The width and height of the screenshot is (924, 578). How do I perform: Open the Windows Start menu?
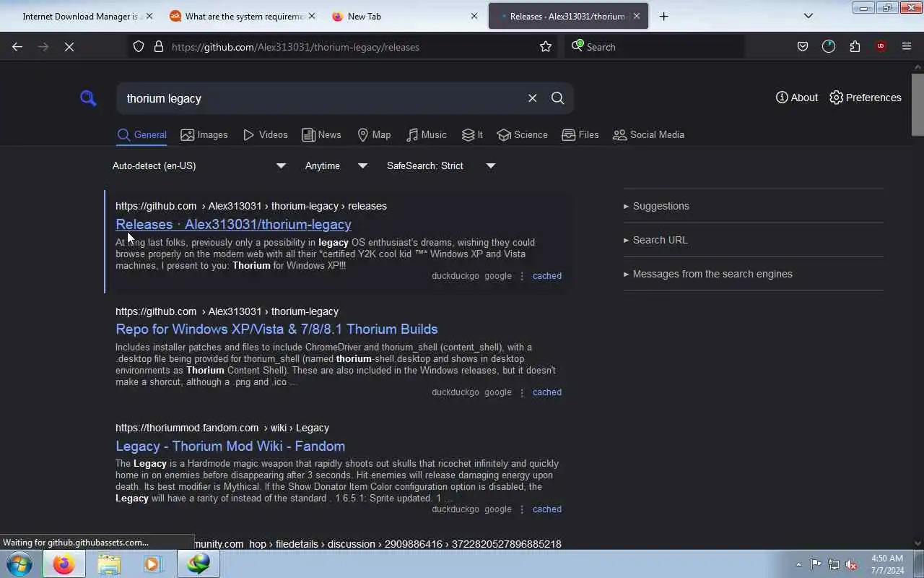(x=19, y=564)
